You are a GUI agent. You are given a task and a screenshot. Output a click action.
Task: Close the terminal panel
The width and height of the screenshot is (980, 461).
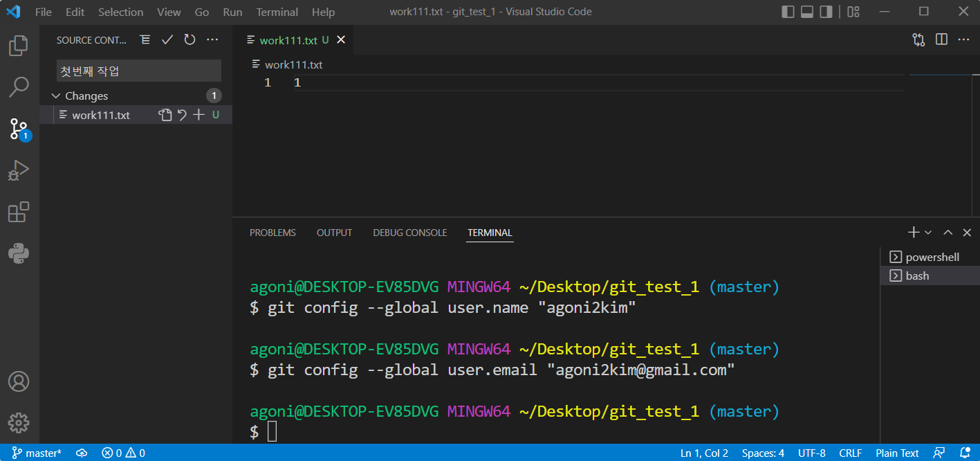(967, 233)
